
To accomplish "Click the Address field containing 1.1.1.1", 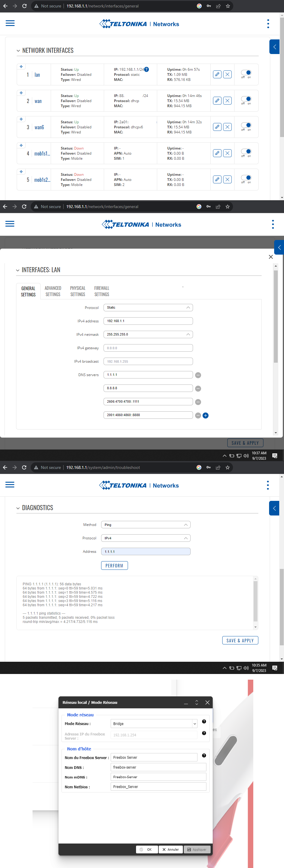I will point(146,552).
